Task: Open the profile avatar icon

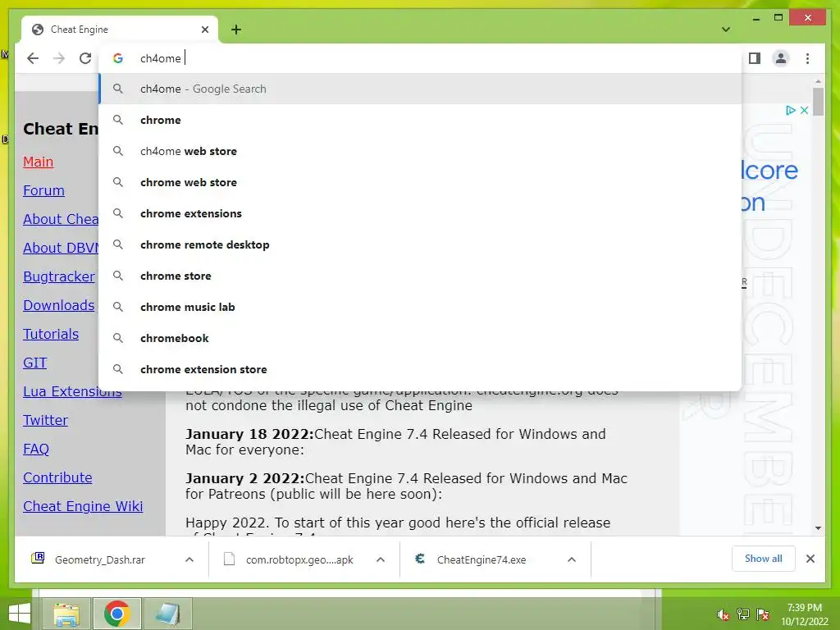Action: pyautogui.click(x=781, y=58)
